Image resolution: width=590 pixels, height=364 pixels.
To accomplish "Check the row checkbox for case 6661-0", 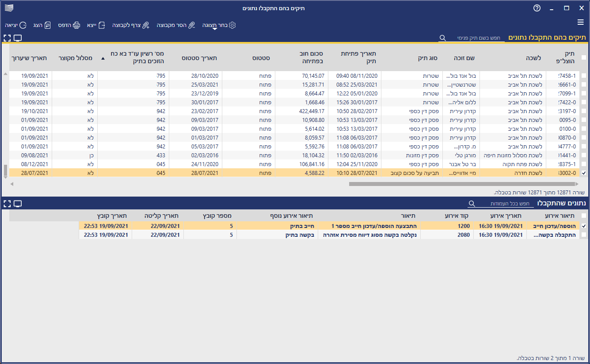I will [x=584, y=84].
